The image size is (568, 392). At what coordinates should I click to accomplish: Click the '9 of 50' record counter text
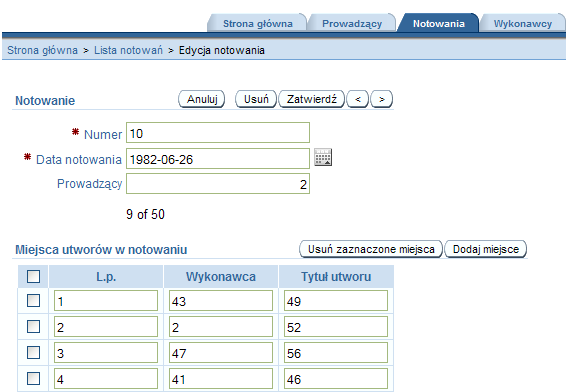[145, 214]
